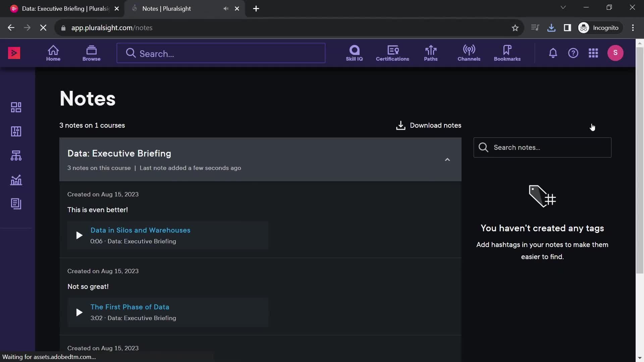This screenshot has width=644, height=362.
Task: Open the browser three-dot menu
Action: tap(633, 28)
